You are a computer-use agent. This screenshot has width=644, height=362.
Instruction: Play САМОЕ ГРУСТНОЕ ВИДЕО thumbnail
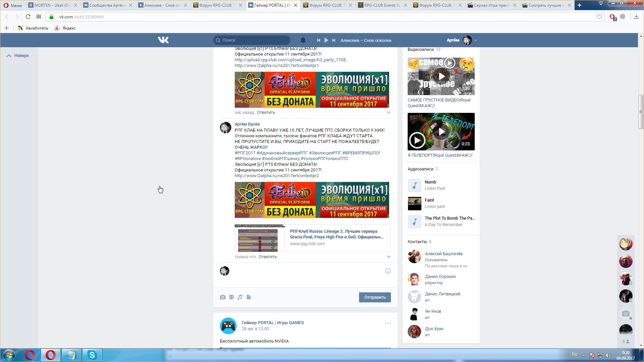(441, 76)
